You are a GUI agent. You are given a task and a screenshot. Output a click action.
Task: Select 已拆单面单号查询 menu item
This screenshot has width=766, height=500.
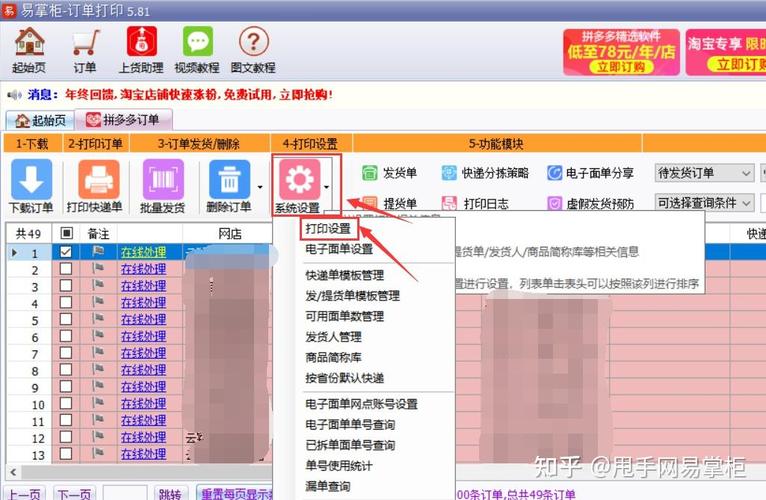[350, 445]
